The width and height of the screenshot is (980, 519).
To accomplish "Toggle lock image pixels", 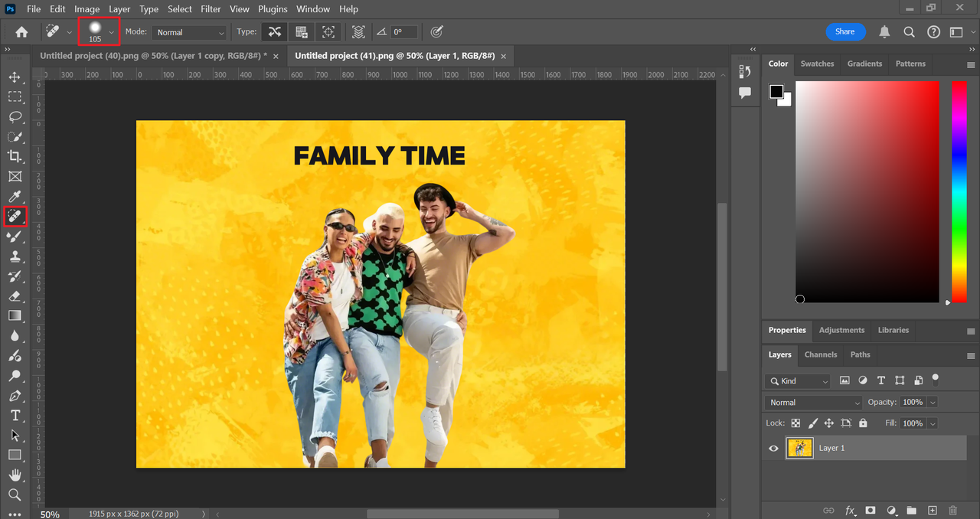I will [x=812, y=423].
